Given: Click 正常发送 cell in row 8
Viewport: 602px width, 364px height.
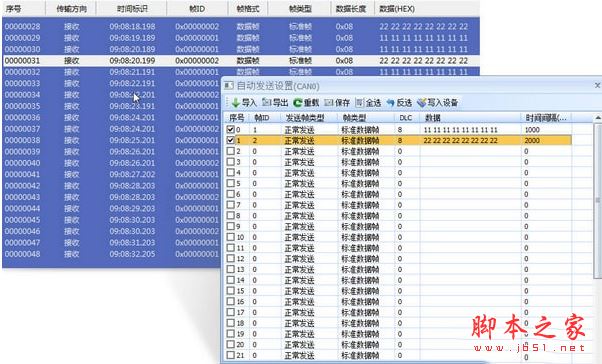Looking at the screenshot, I should coord(299,216).
